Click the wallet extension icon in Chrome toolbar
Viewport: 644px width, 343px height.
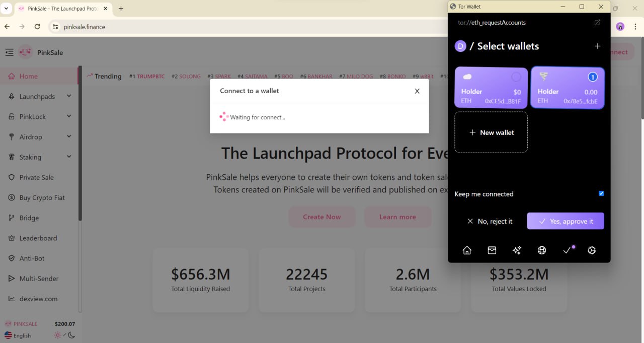(x=620, y=27)
